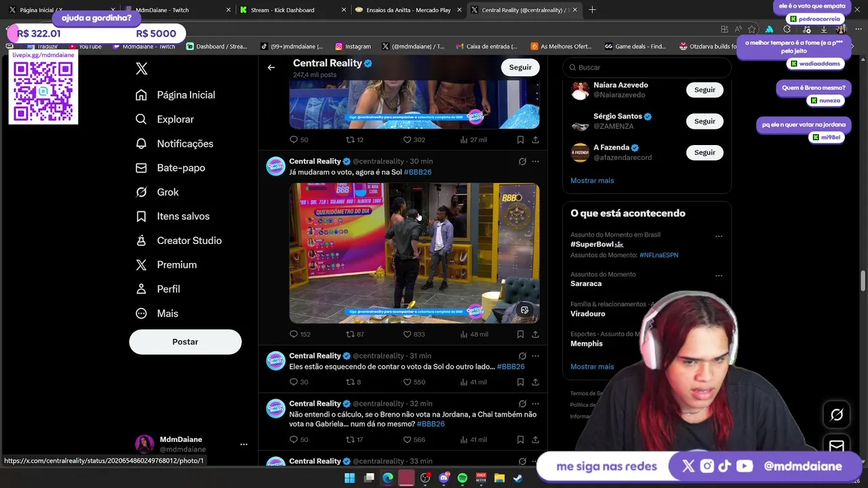
Task: Like the 'Não entendi o cálculo' post
Action: click(414, 439)
